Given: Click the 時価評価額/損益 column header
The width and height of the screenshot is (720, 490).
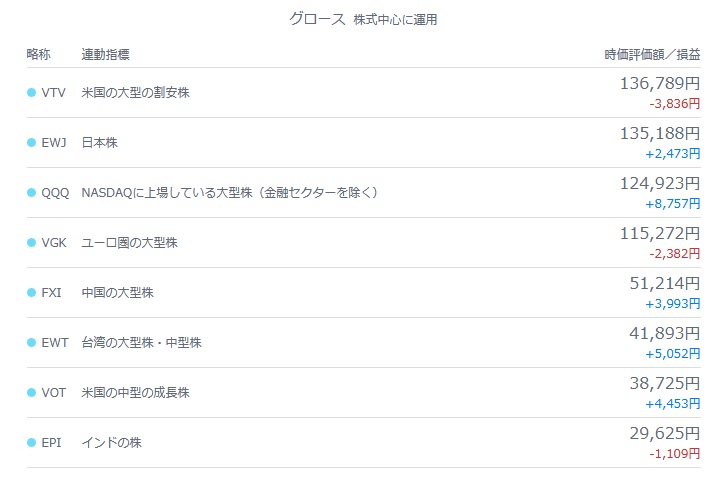Looking at the screenshot, I should pos(652,55).
